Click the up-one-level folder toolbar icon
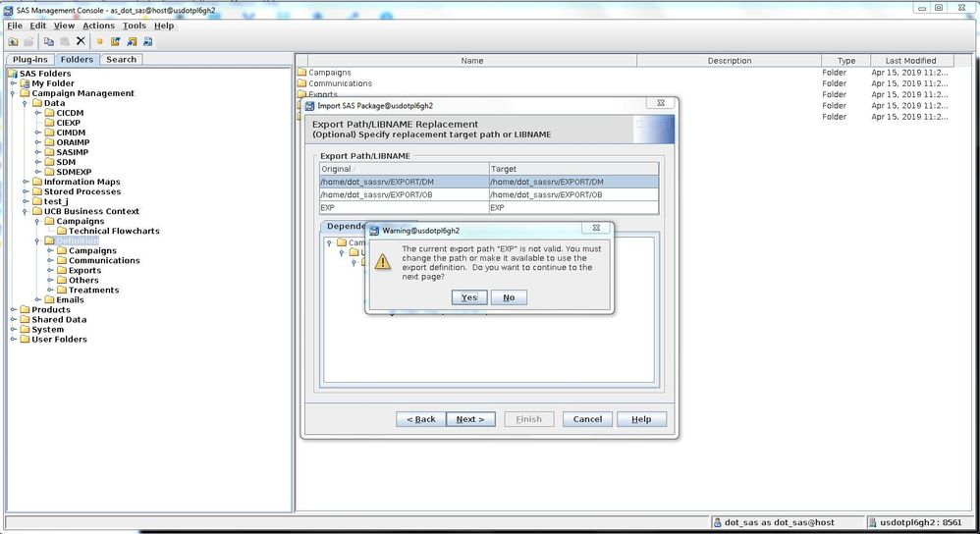Viewport: 980px width, 534px height. coord(13,42)
